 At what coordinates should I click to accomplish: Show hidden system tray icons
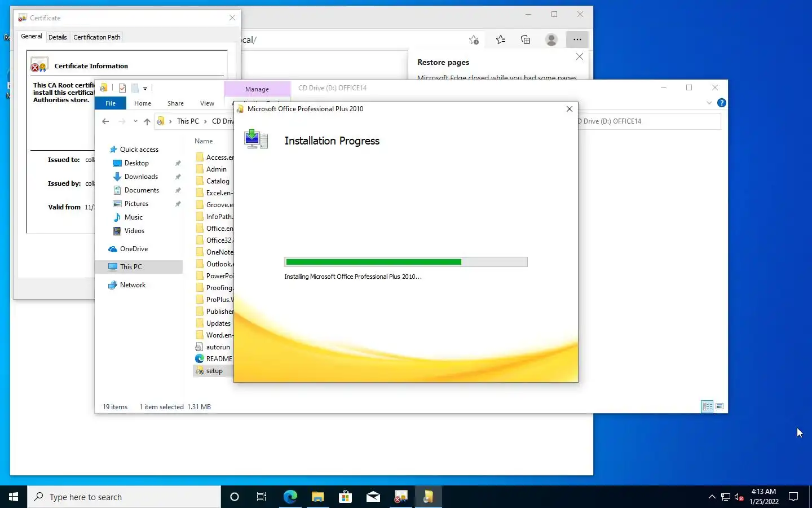point(712,497)
